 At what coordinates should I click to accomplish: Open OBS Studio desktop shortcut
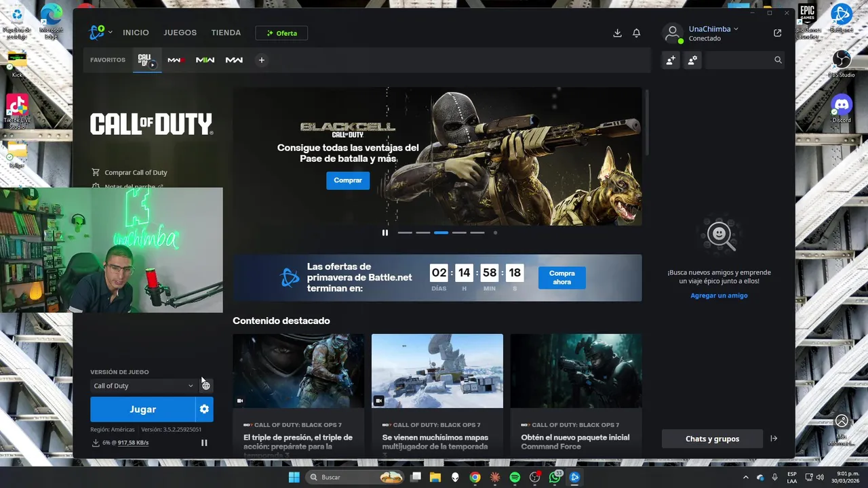[x=842, y=63]
